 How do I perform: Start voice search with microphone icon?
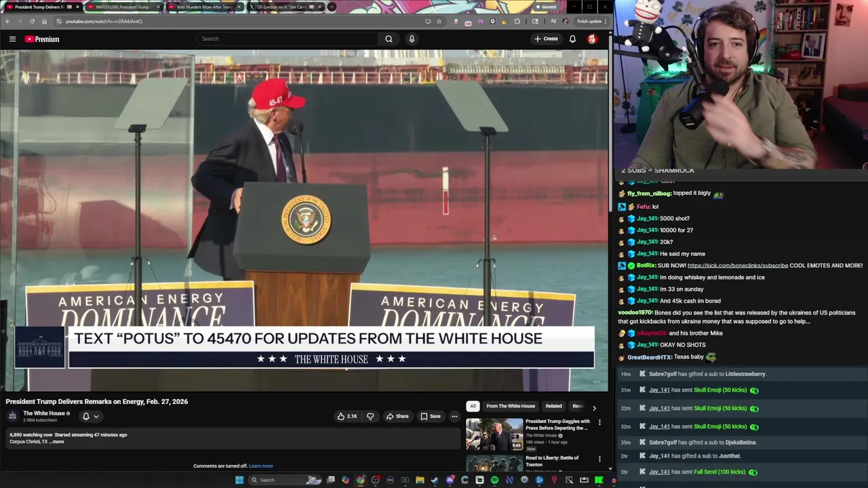(x=412, y=39)
